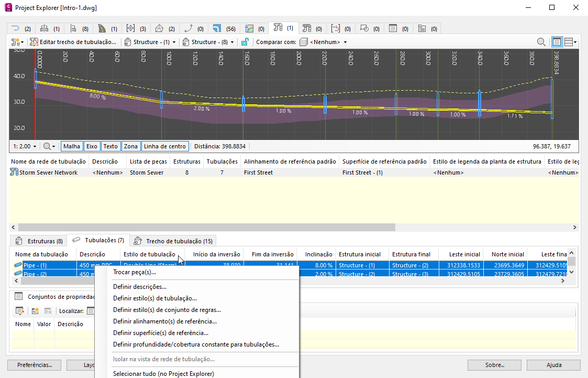
Task: Open the last document list icon tab
Action: tap(427, 28)
